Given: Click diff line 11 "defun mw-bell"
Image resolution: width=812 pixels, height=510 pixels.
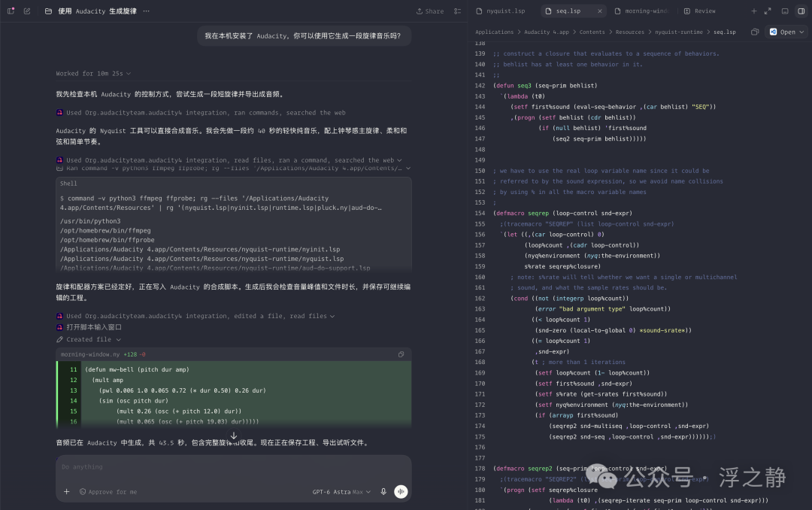Looking at the screenshot, I should click(x=138, y=369).
